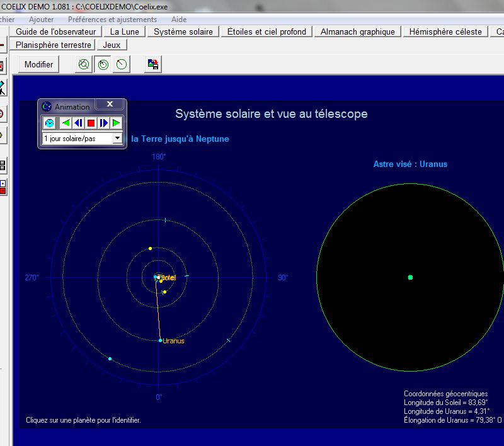The image size is (504, 446).
Task: Click the yellow Saturn dot above the Sun
Action: 150,248
